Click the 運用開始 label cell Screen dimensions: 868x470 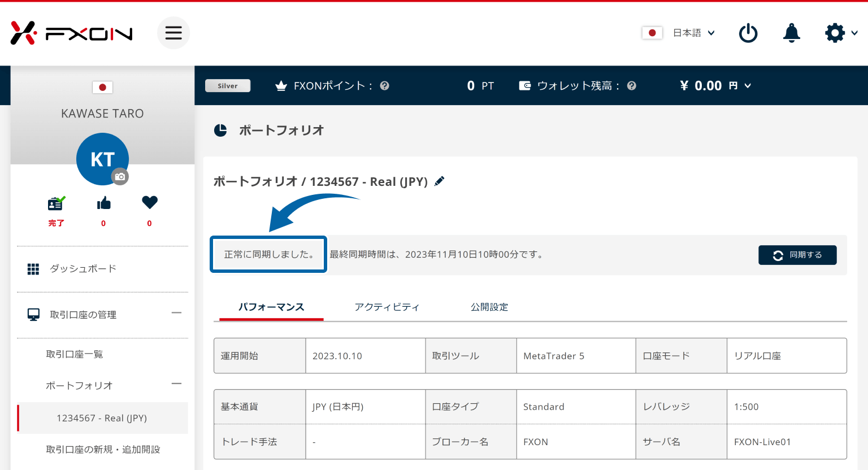[x=260, y=356]
